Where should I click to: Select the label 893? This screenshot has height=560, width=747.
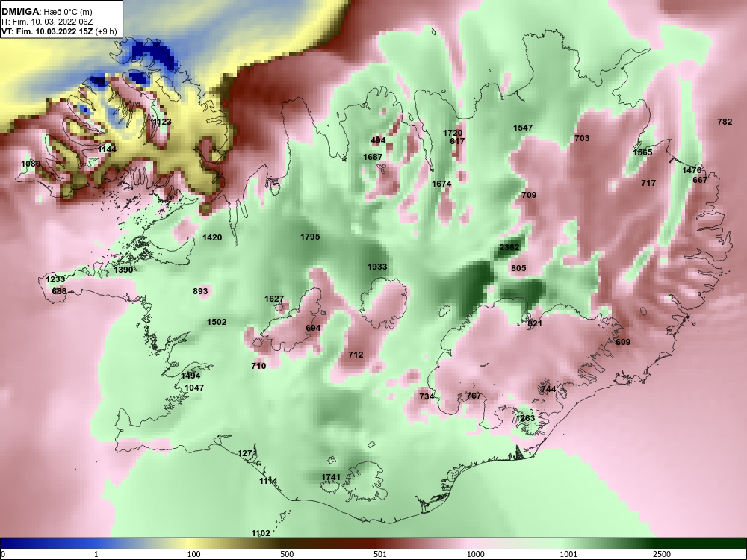click(200, 291)
